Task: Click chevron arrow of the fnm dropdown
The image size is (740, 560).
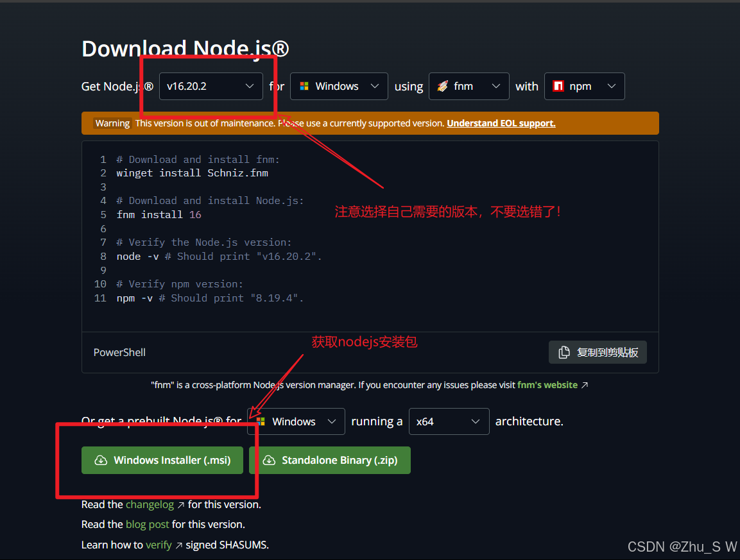Action: coord(496,87)
